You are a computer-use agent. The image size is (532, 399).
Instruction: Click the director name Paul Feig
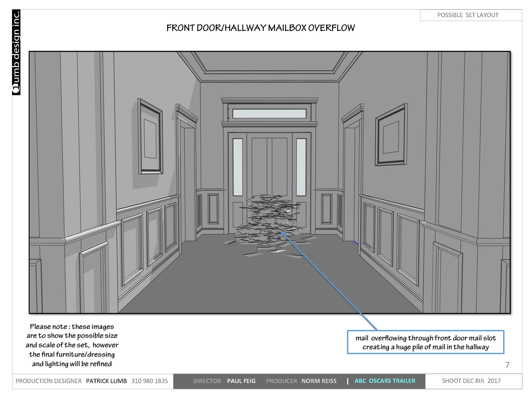pyautogui.click(x=241, y=381)
